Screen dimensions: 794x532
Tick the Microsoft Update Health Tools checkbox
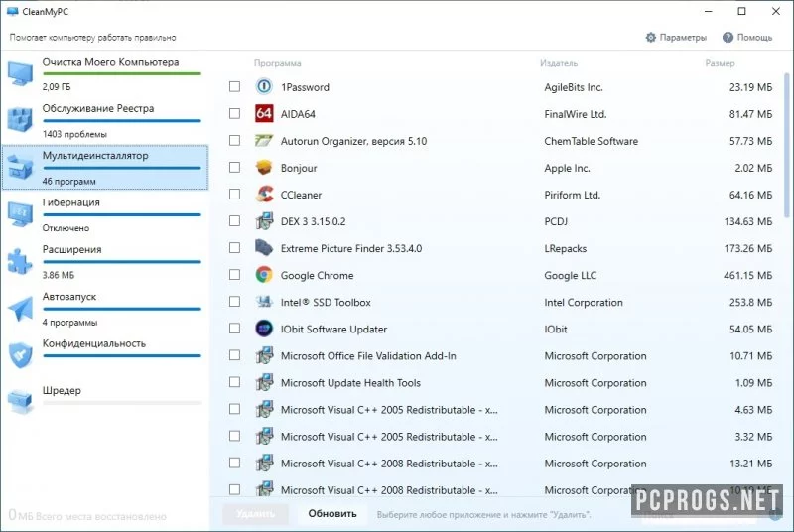click(234, 382)
